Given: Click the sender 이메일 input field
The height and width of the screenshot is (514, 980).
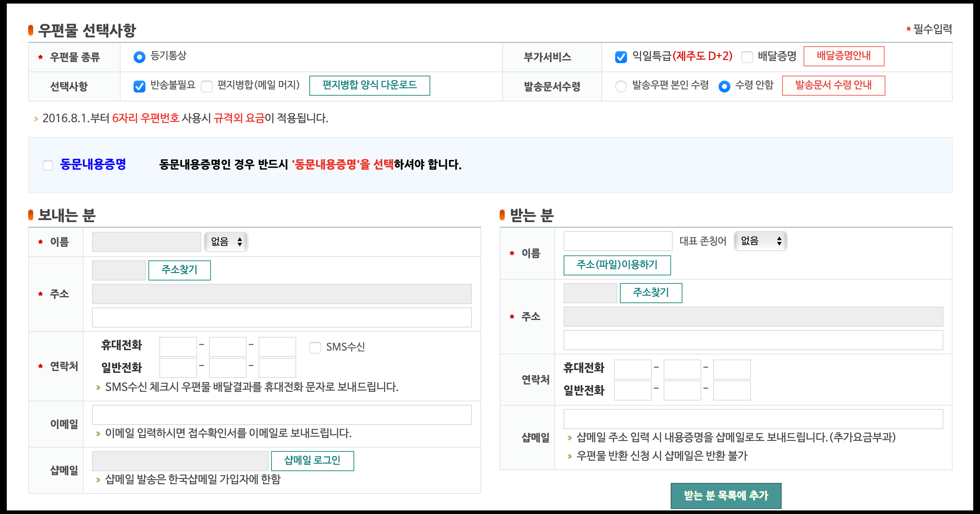Looking at the screenshot, I should pos(282,415).
